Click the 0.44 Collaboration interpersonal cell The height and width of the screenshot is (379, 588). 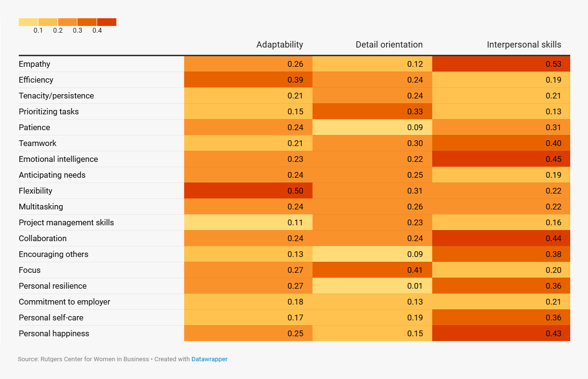coord(501,238)
